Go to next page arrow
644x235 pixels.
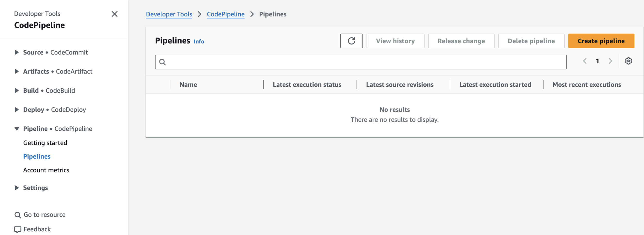(x=610, y=61)
